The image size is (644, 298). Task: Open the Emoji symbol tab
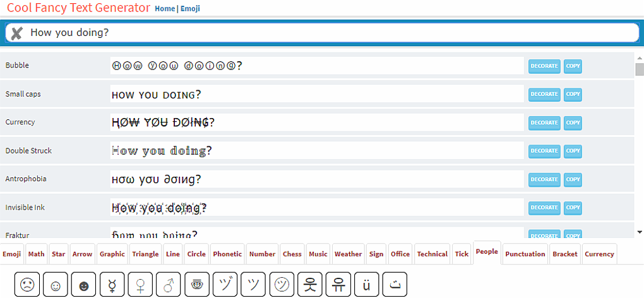coord(12,254)
